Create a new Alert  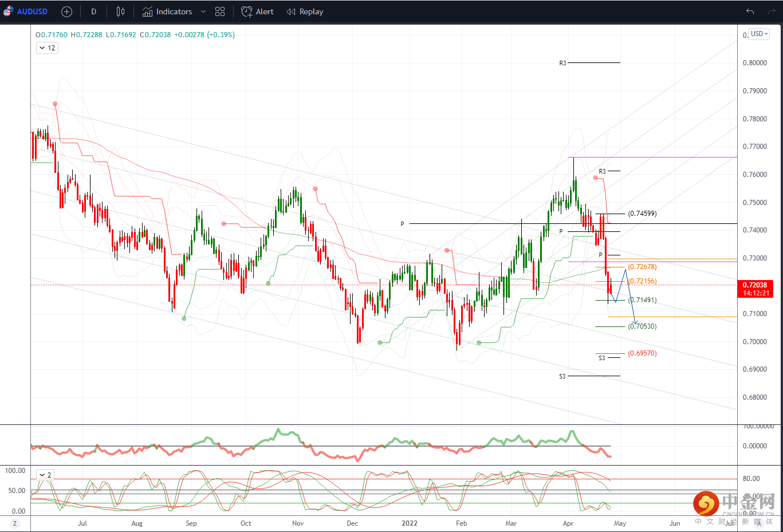pos(258,11)
